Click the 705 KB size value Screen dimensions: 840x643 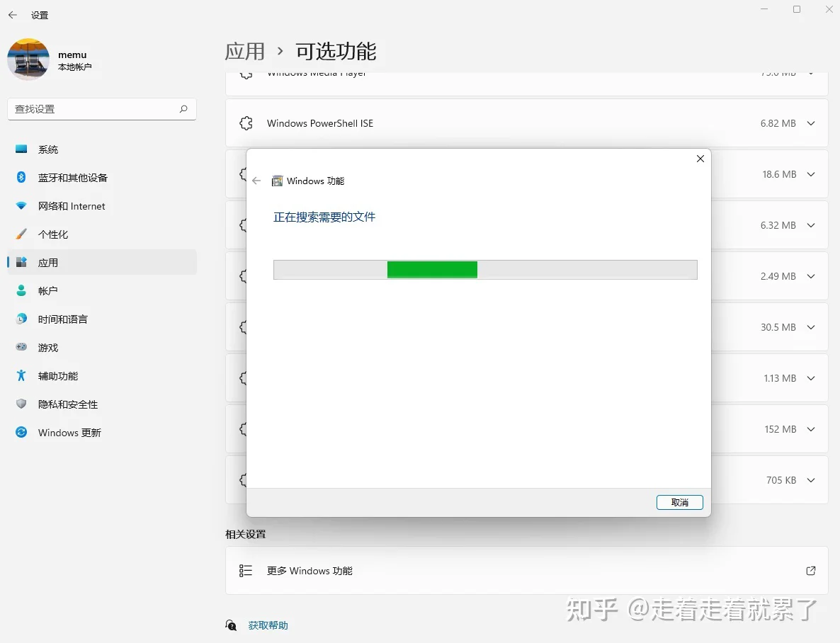click(x=781, y=480)
